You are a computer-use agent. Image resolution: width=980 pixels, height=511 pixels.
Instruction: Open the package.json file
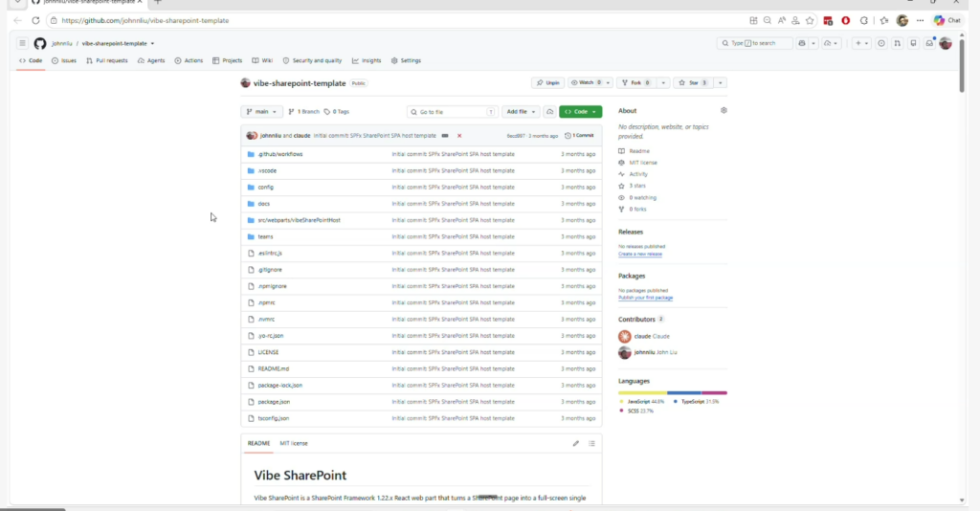point(274,402)
